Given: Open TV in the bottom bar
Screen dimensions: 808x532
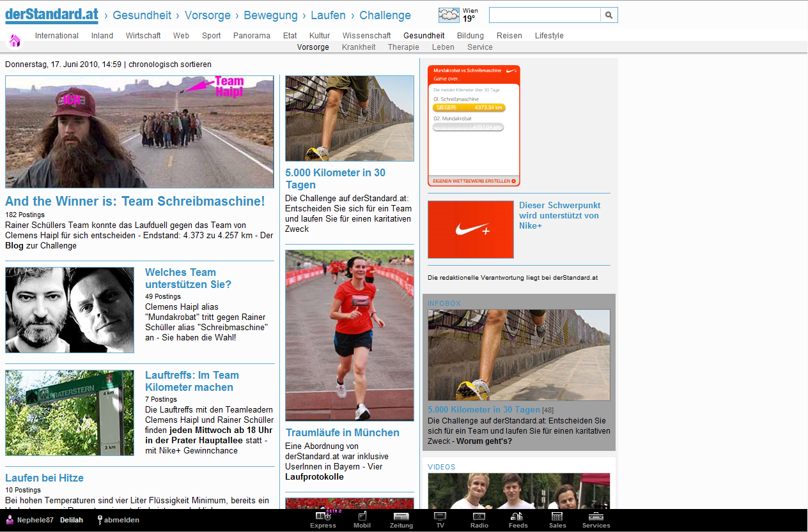Looking at the screenshot, I should pos(440,521).
